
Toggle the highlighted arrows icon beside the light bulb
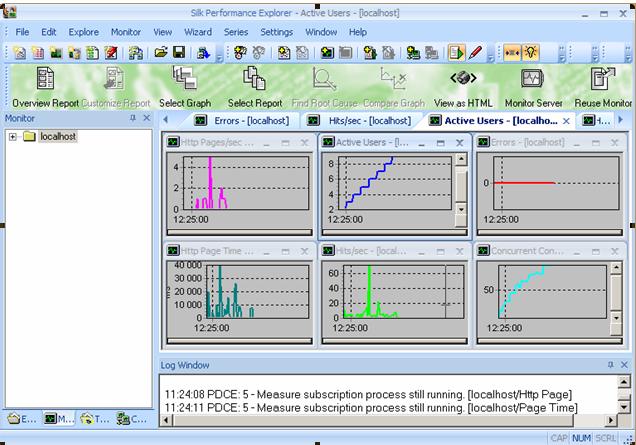[512, 53]
